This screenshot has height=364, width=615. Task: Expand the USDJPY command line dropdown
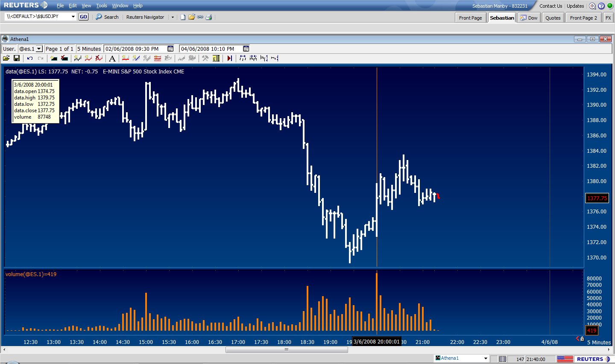73,17
